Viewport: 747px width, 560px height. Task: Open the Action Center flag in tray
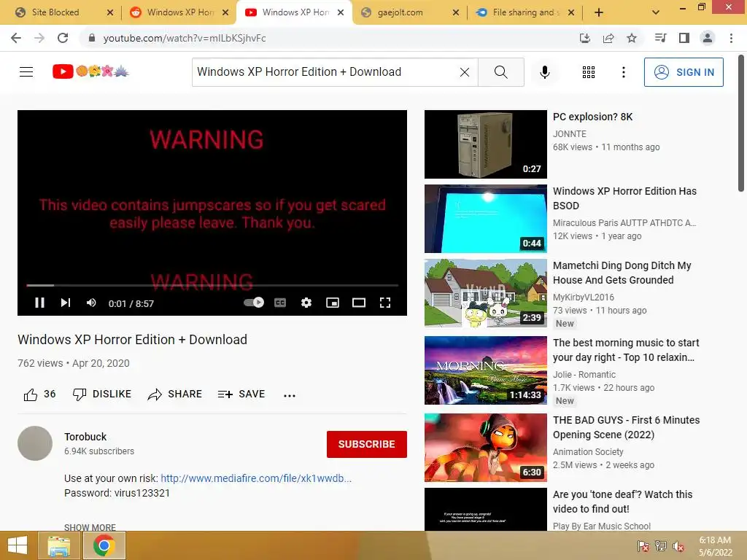pyautogui.click(x=643, y=546)
